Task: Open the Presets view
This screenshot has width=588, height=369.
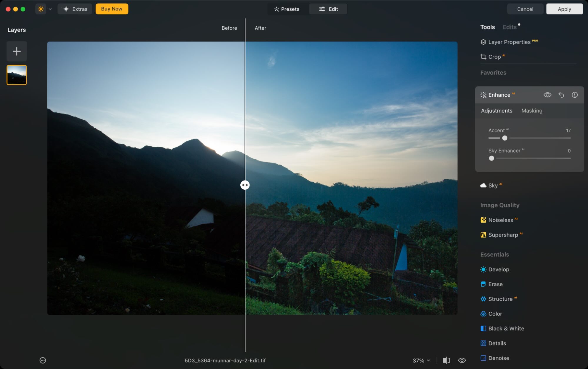Action: coord(287,9)
